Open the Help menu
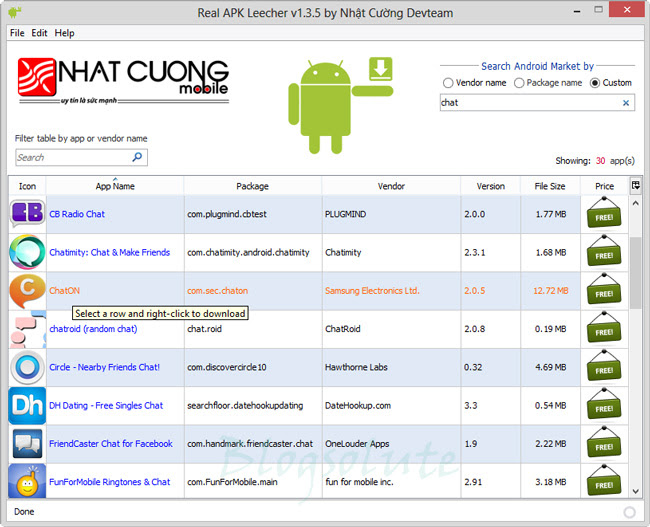The width and height of the screenshot is (650, 527). pyautogui.click(x=64, y=33)
